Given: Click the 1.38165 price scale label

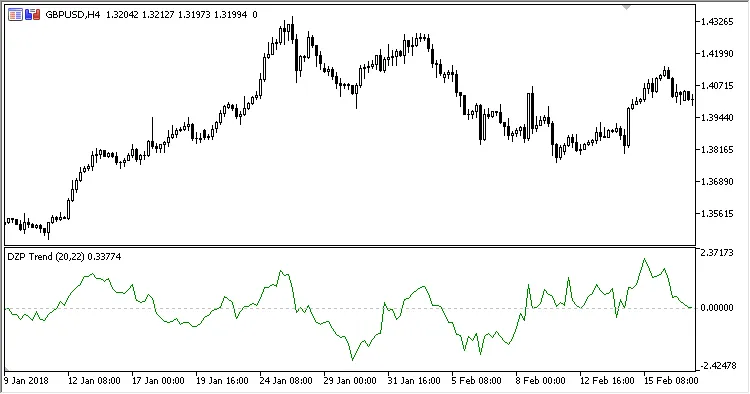Looking at the screenshot, I should (717, 150).
